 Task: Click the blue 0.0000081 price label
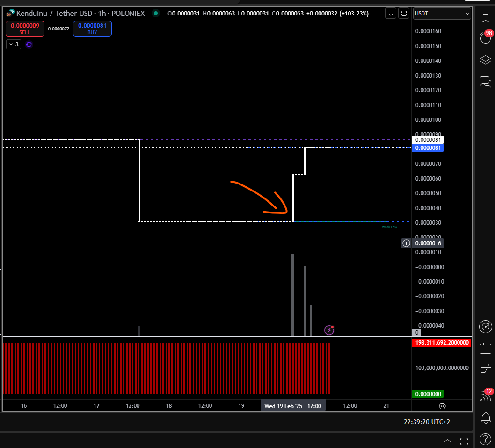click(x=428, y=148)
